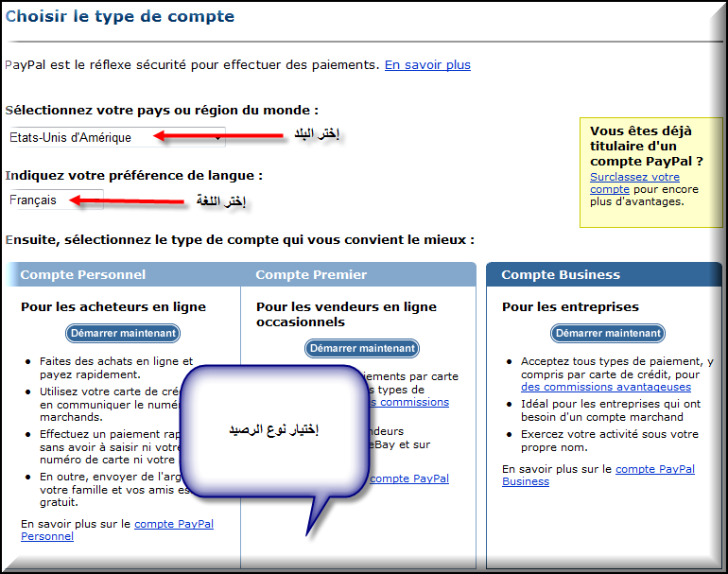The height and width of the screenshot is (574, 728).
Task: Click the text 'Pour les acheteurs en ligne'
Action: pyautogui.click(x=113, y=307)
